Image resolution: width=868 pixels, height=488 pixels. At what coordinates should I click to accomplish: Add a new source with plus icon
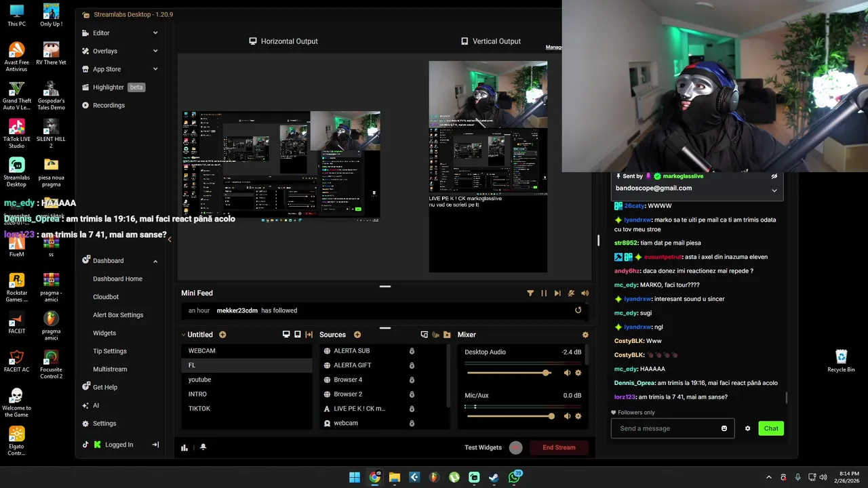357,335
